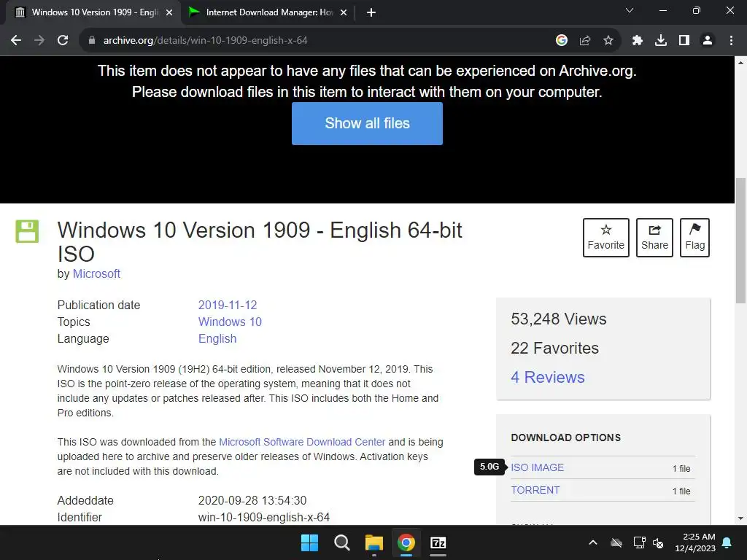This screenshot has height=560, width=747.
Task: Click the green software floppy icon
Action: 27,231
